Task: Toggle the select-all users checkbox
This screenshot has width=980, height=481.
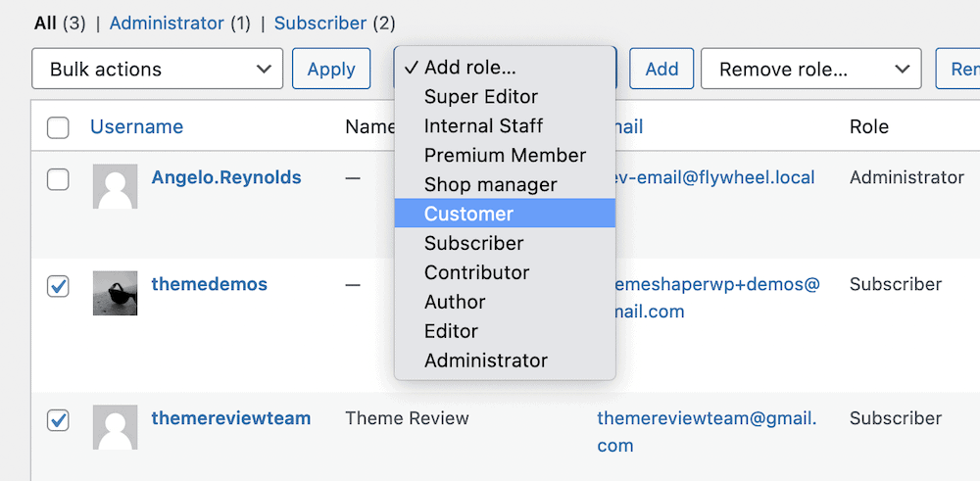Action: [x=58, y=127]
